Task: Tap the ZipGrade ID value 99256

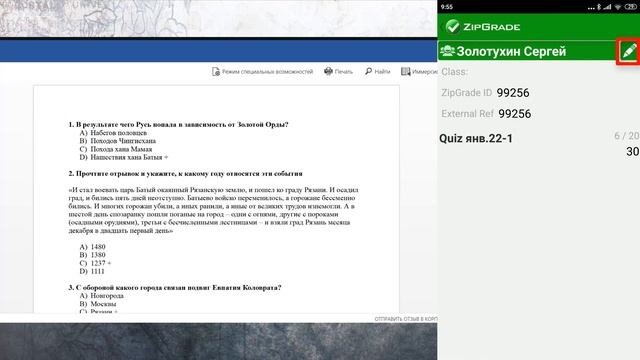Action: pyautogui.click(x=513, y=93)
